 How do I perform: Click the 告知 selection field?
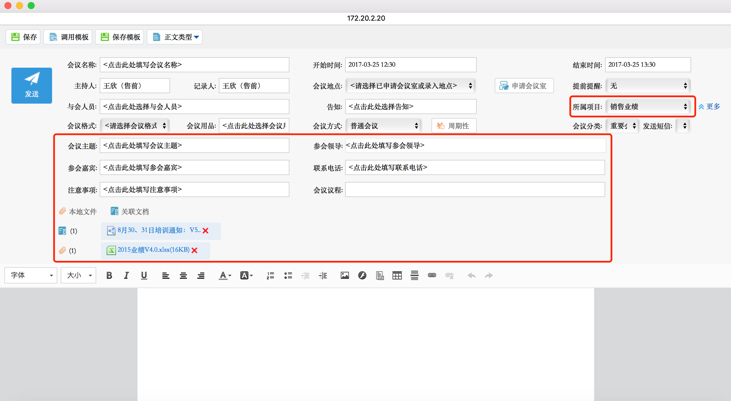pos(411,107)
